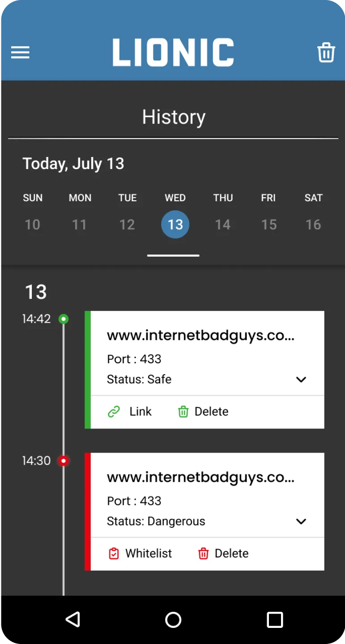Click the 14:42 green timeline marker

64,319
